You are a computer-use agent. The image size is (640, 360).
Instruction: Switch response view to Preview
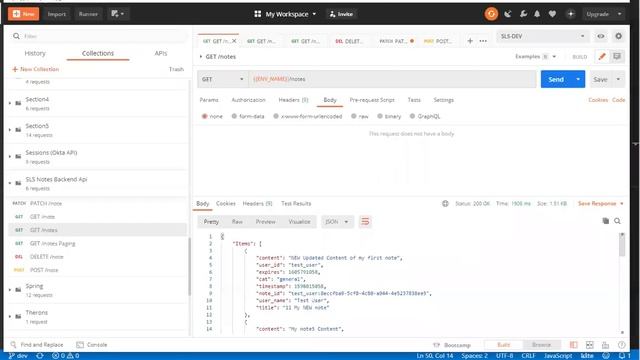tap(265, 222)
